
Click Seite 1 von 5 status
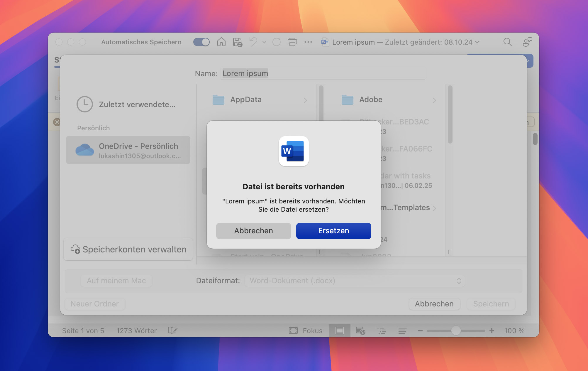83,331
